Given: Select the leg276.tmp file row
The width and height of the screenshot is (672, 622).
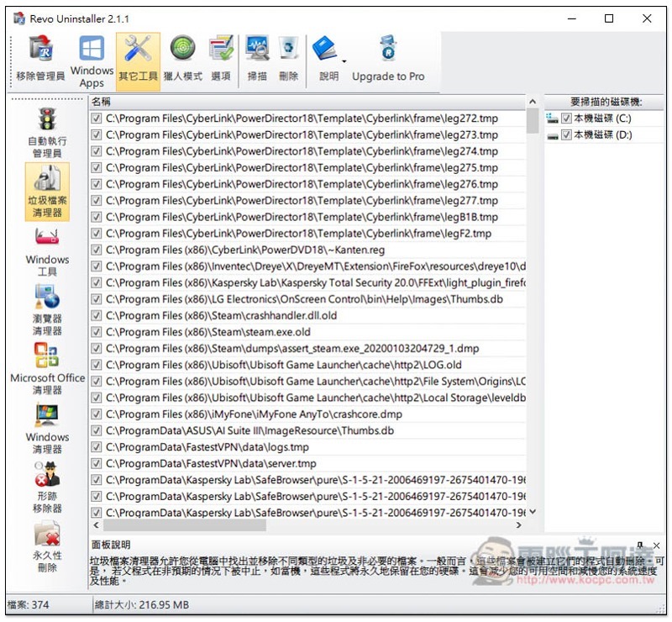Looking at the screenshot, I should click(307, 184).
